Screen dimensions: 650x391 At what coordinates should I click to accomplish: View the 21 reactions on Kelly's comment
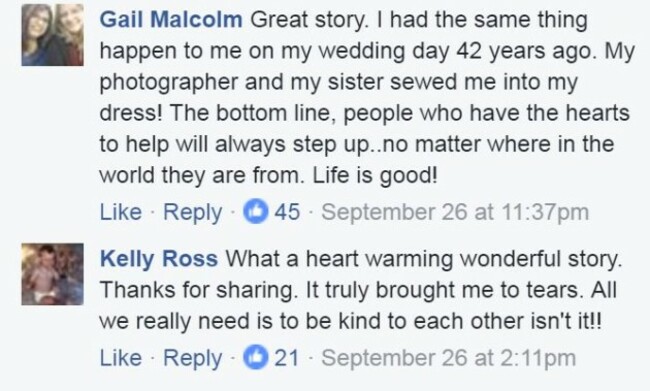click(286, 358)
